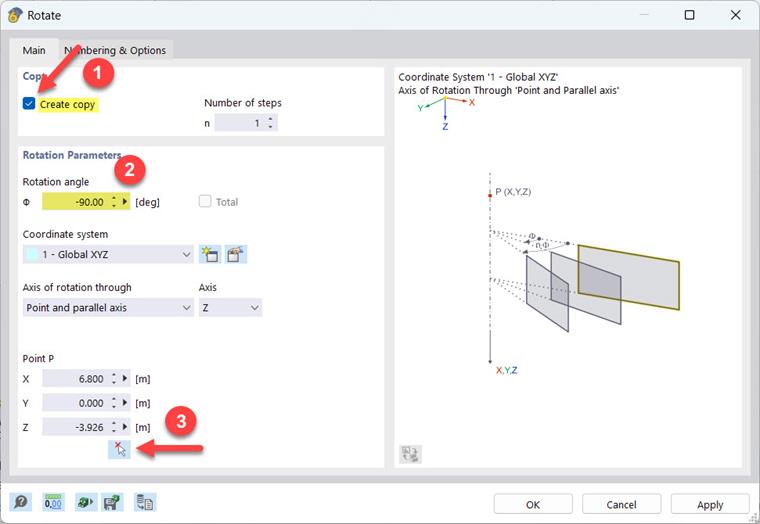This screenshot has width=760, height=524.
Task: Confirm with the OK button
Action: (533, 504)
